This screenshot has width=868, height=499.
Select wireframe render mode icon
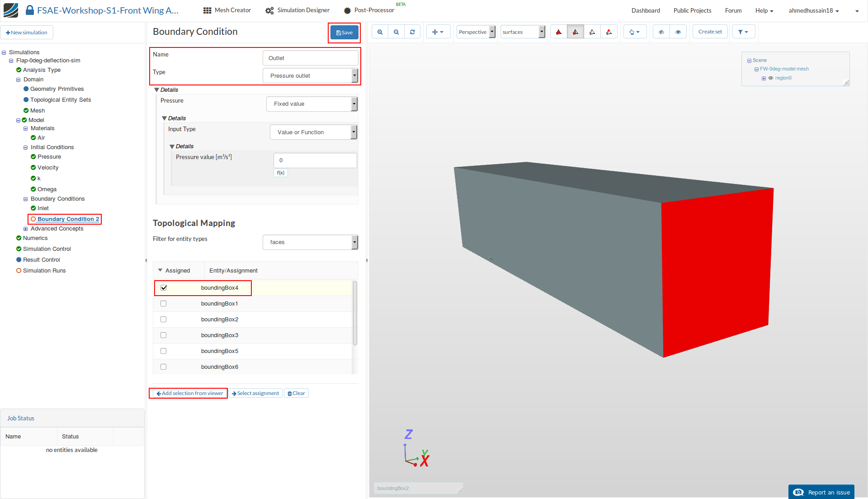pyautogui.click(x=592, y=32)
